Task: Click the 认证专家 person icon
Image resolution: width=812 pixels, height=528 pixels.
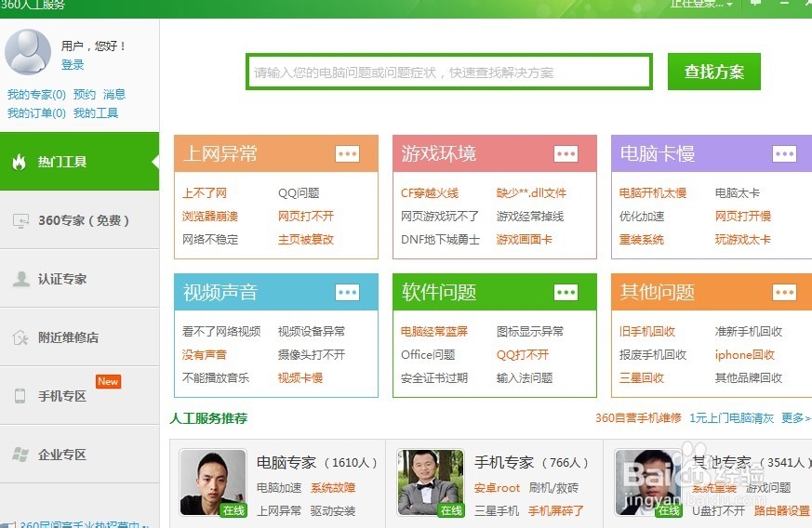Action: coord(20,279)
